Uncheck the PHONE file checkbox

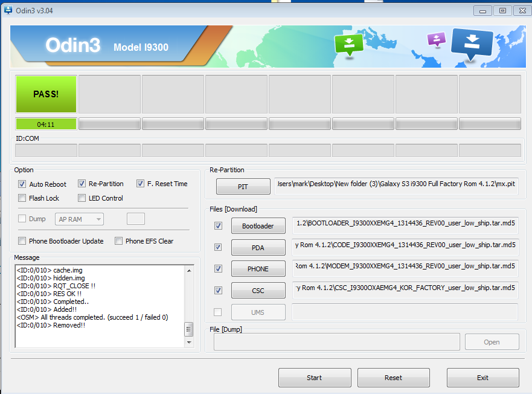click(218, 269)
